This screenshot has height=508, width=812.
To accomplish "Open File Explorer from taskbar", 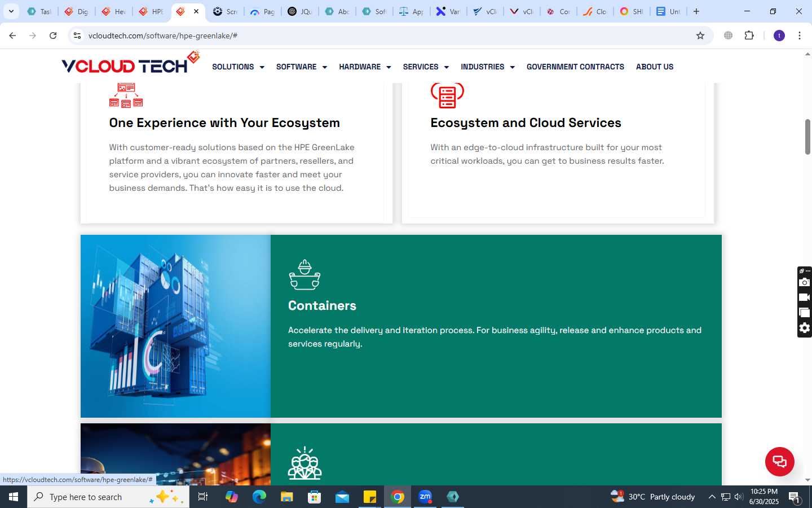I will pyautogui.click(x=286, y=497).
